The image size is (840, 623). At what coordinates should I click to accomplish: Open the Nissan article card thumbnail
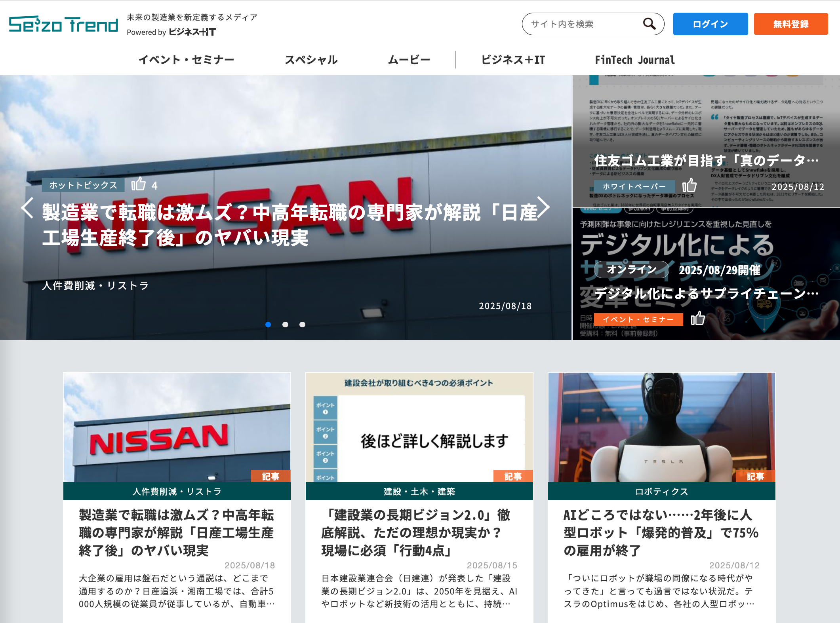[x=177, y=427]
